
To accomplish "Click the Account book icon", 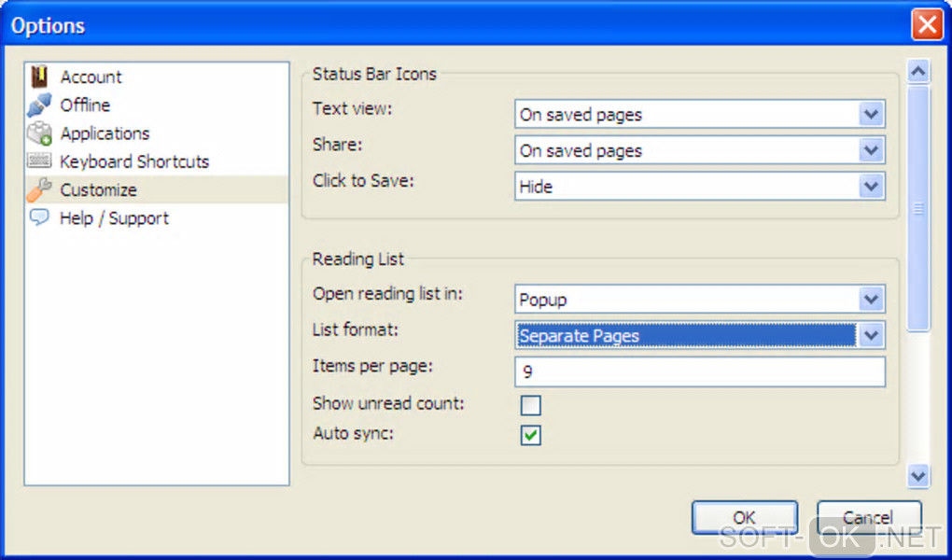I will (39, 77).
